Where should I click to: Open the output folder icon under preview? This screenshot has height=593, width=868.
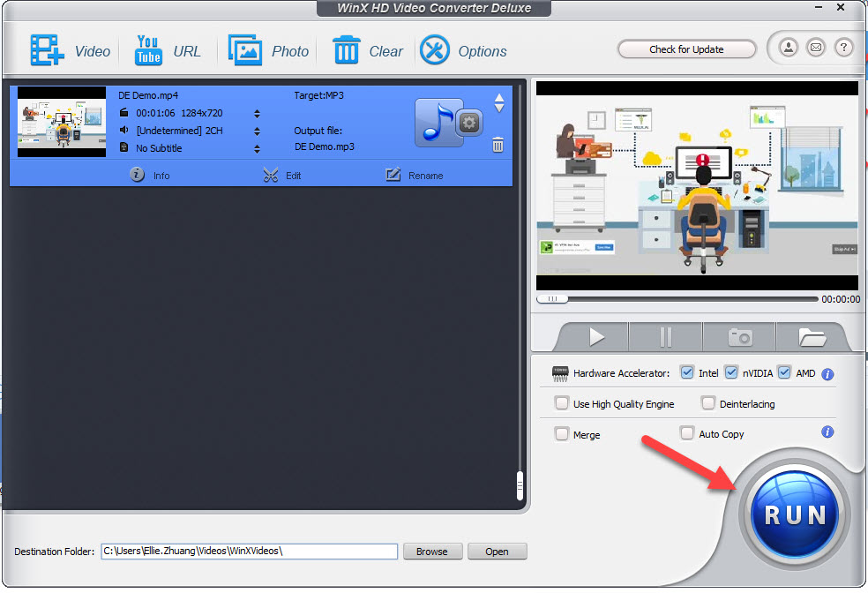pos(812,337)
